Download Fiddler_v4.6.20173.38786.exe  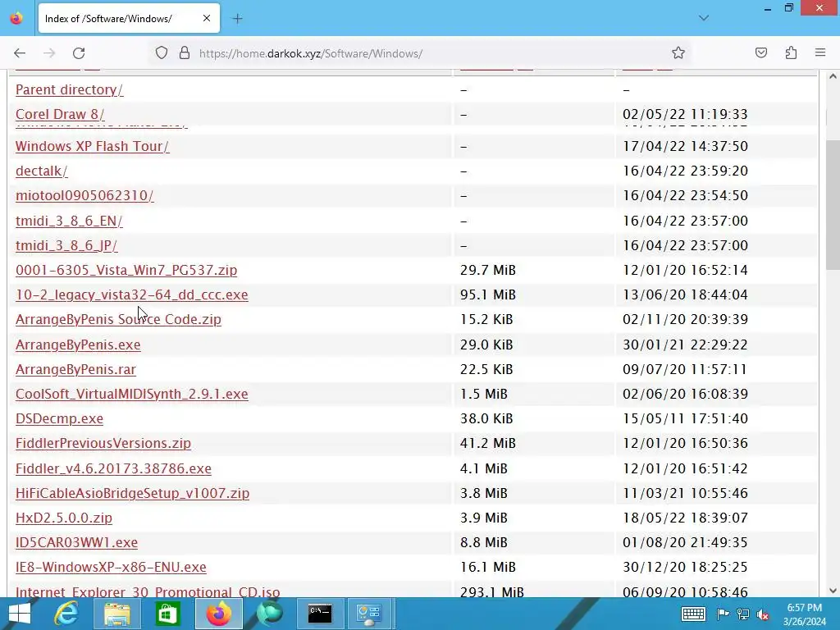(x=113, y=468)
